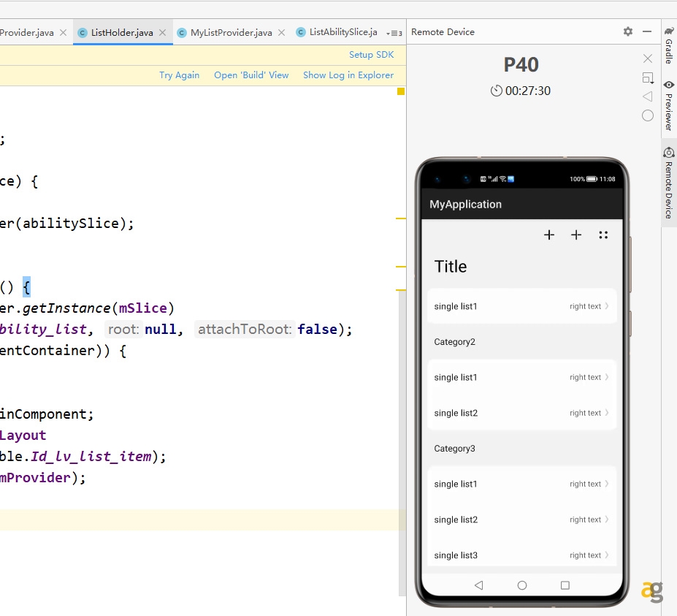Tap the home circle button on the device
This screenshot has width=677, height=616.
521,585
